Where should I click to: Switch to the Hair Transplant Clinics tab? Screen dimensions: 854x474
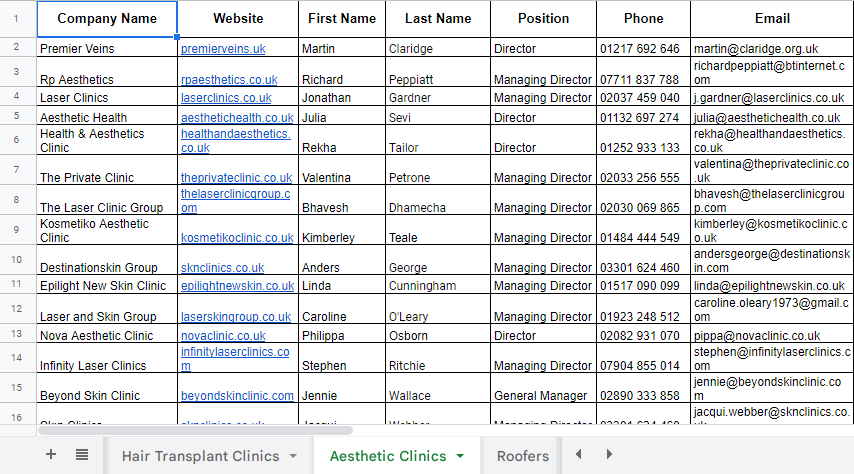(200, 456)
